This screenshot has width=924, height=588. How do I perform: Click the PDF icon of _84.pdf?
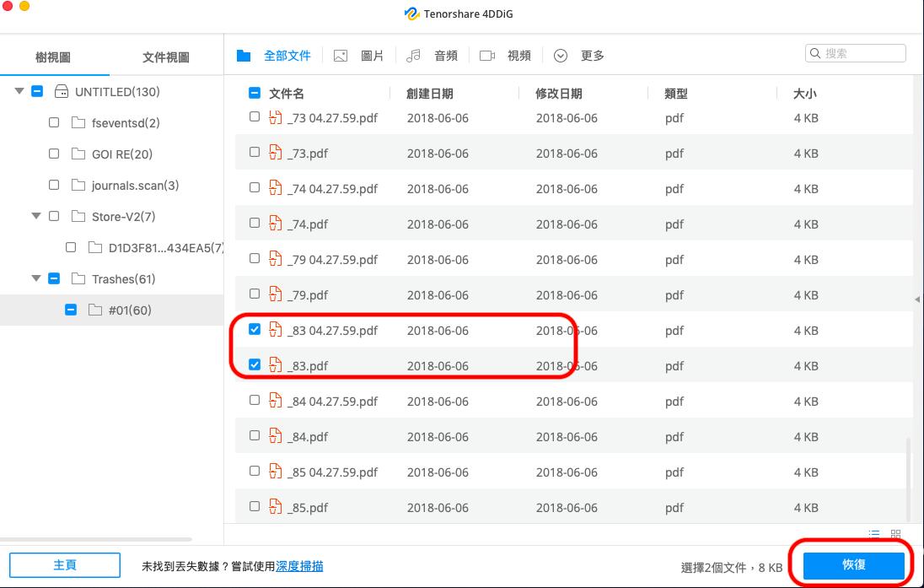pos(275,436)
